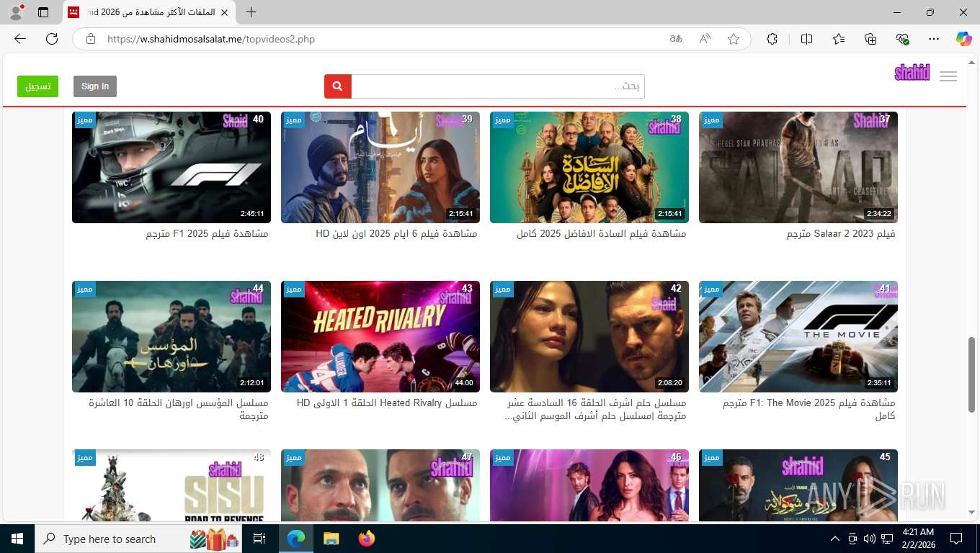Launch Firefox from taskbar
Image resolution: width=980 pixels, height=553 pixels.
[367, 539]
